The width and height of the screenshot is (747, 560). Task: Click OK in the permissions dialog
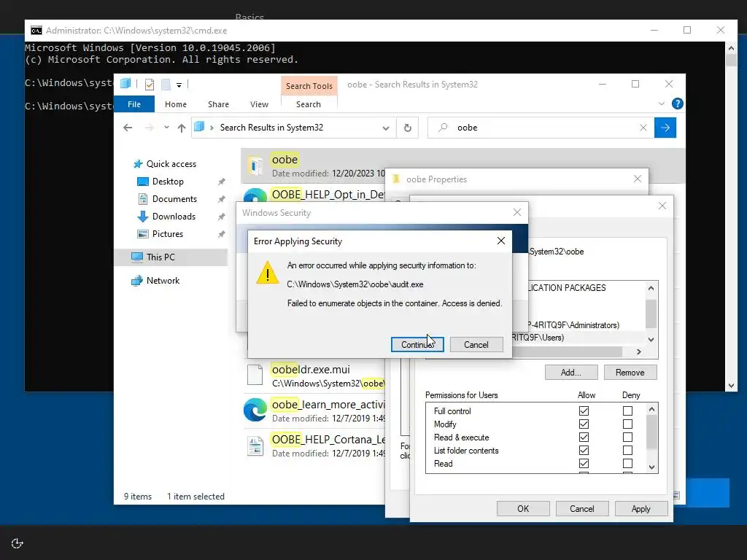coord(523,508)
